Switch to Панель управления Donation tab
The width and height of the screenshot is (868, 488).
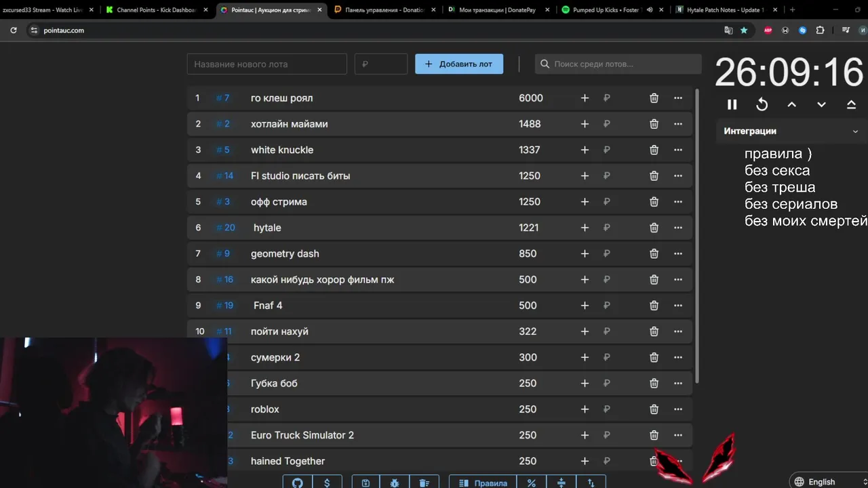[x=384, y=9]
